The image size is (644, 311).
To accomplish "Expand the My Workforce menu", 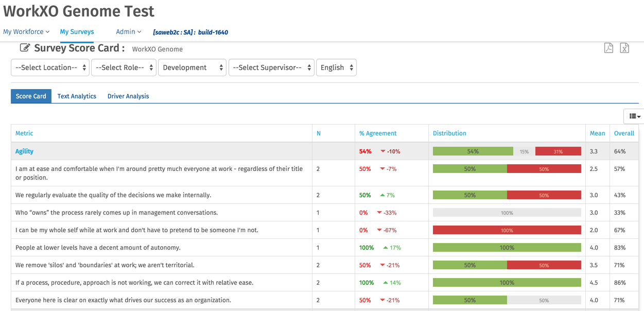I will (26, 31).
